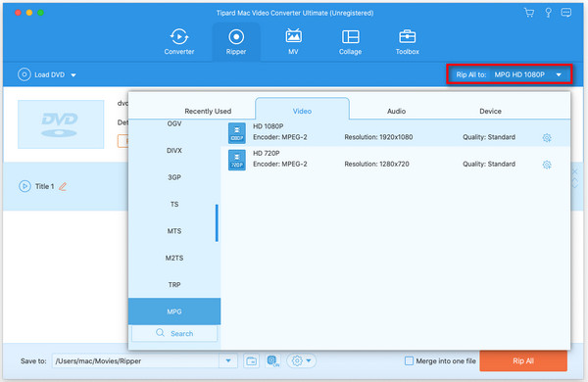
Task: Open custom settings gear for HD 720P
Action: 547,165
